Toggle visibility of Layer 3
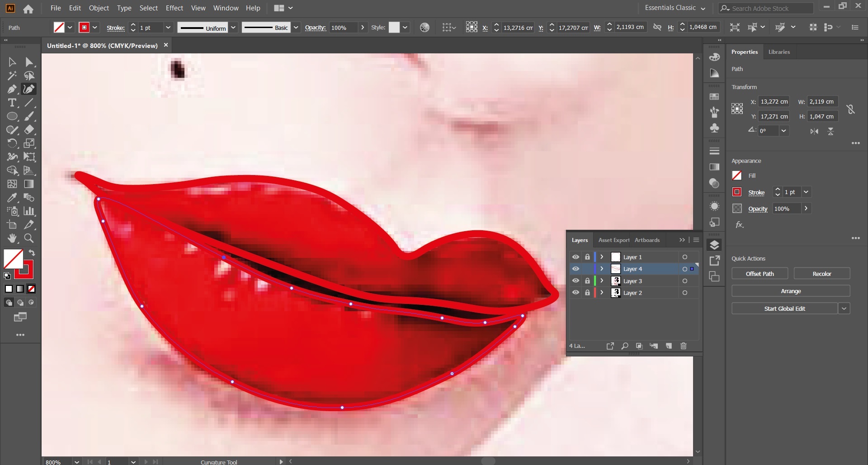 click(x=576, y=281)
